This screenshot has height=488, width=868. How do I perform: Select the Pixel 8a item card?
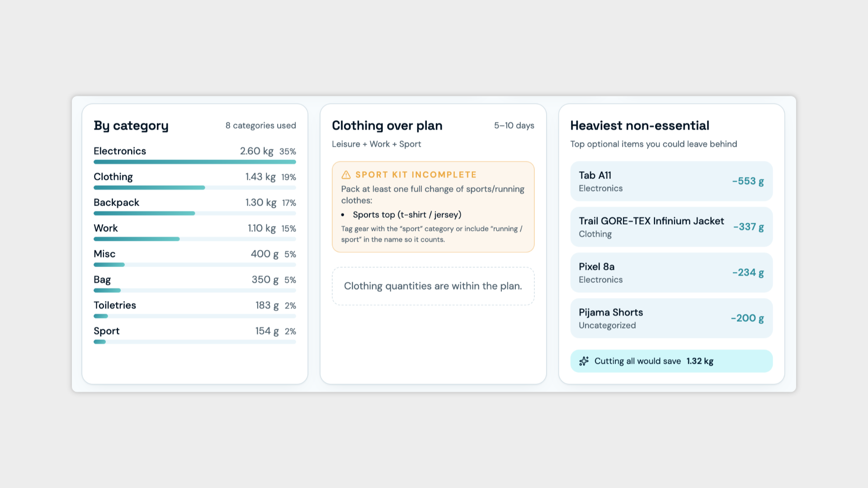coord(671,272)
